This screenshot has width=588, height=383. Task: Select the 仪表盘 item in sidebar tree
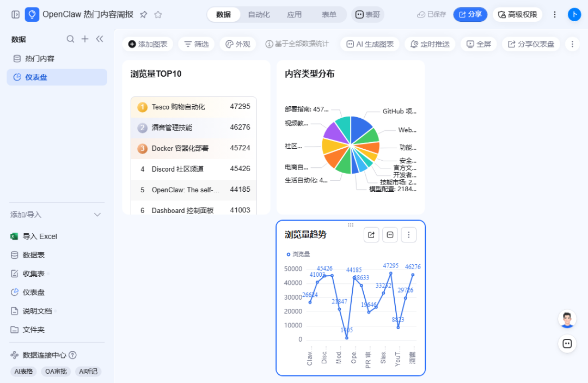pyautogui.click(x=57, y=77)
